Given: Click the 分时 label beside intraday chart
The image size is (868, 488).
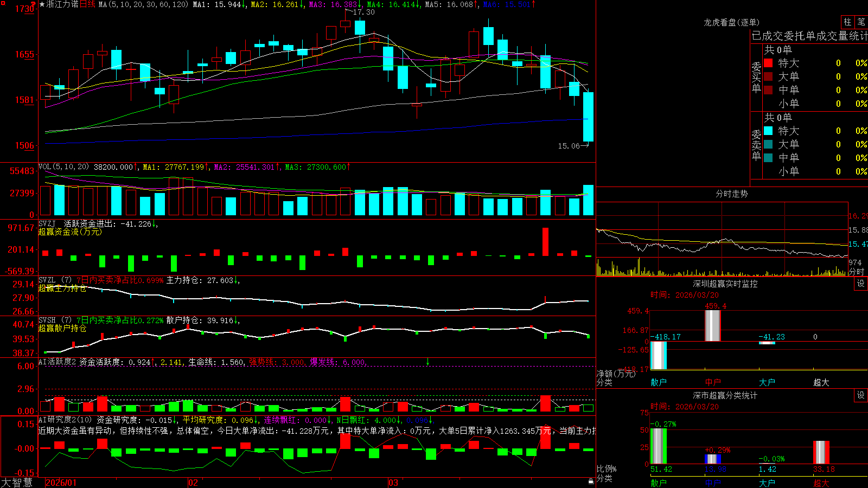Looking at the screenshot, I should [857, 272].
